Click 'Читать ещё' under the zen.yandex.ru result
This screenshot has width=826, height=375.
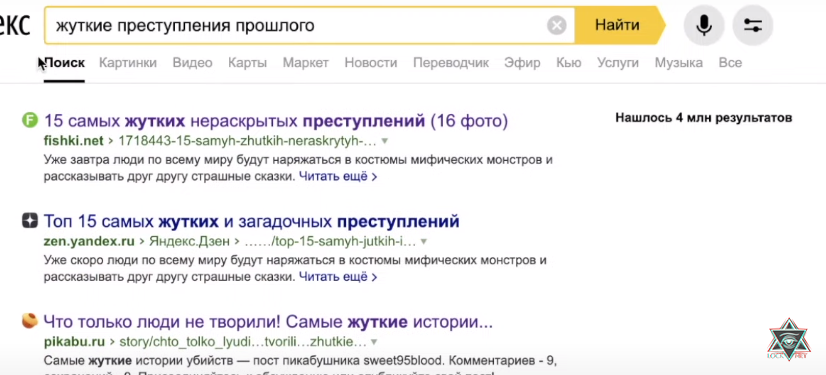[338, 277]
